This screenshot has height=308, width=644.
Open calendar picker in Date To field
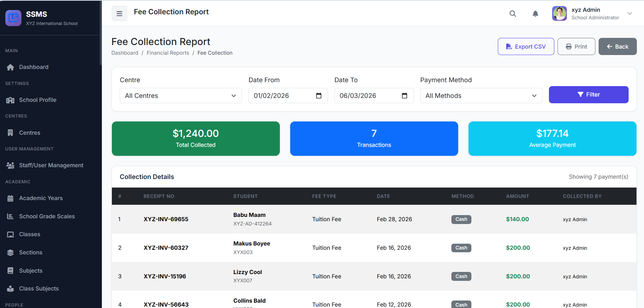pos(405,96)
